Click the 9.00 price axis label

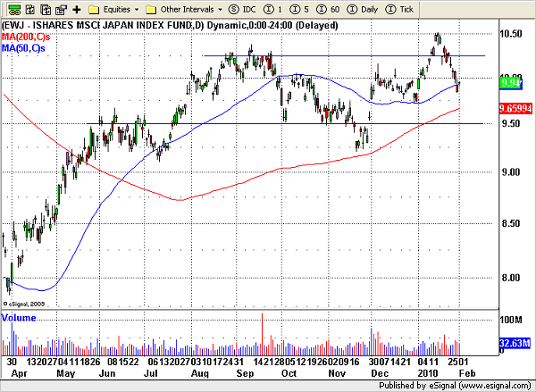[511, 172]
